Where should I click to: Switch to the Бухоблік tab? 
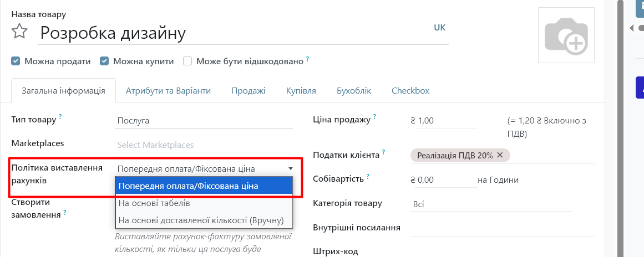[354, 91]
